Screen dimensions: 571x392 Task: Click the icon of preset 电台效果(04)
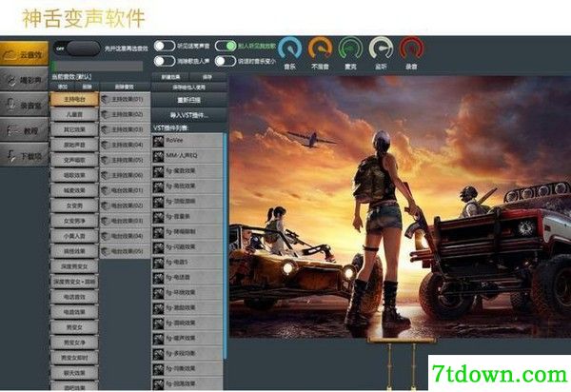[x=106, y=236]
